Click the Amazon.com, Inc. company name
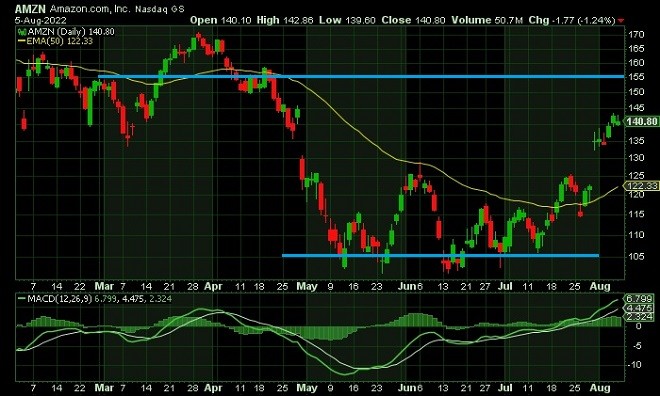Image resolution: width=660 pixels, height=396 pixels. [x=90, y=9]
